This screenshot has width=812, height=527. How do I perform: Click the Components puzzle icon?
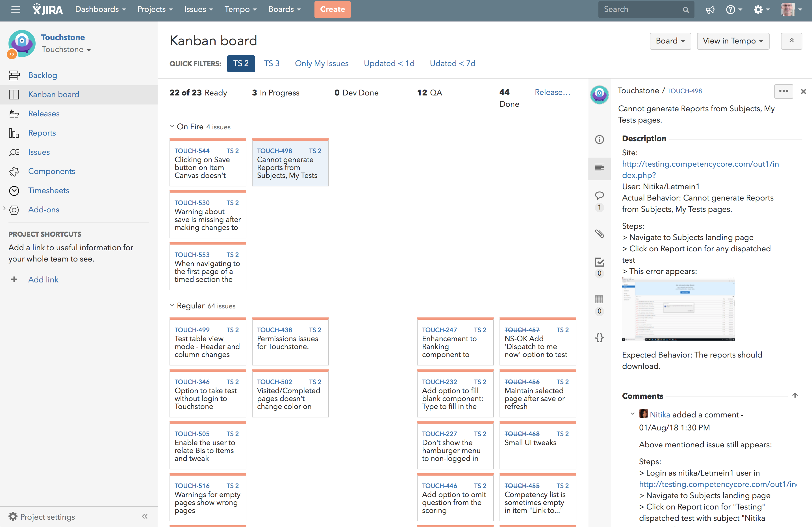coord(14,171)
